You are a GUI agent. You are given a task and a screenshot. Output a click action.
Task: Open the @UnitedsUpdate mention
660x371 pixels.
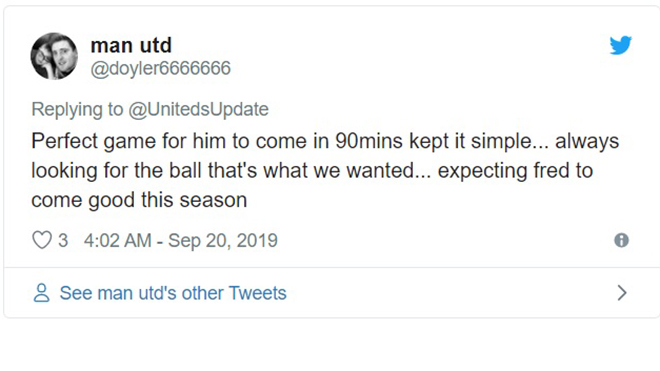coord(198,109)
